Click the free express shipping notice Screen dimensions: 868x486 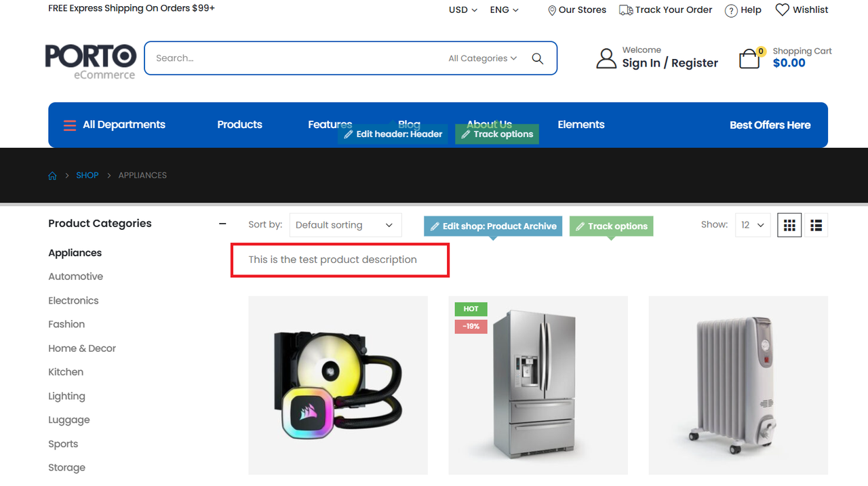coord(132,8)
